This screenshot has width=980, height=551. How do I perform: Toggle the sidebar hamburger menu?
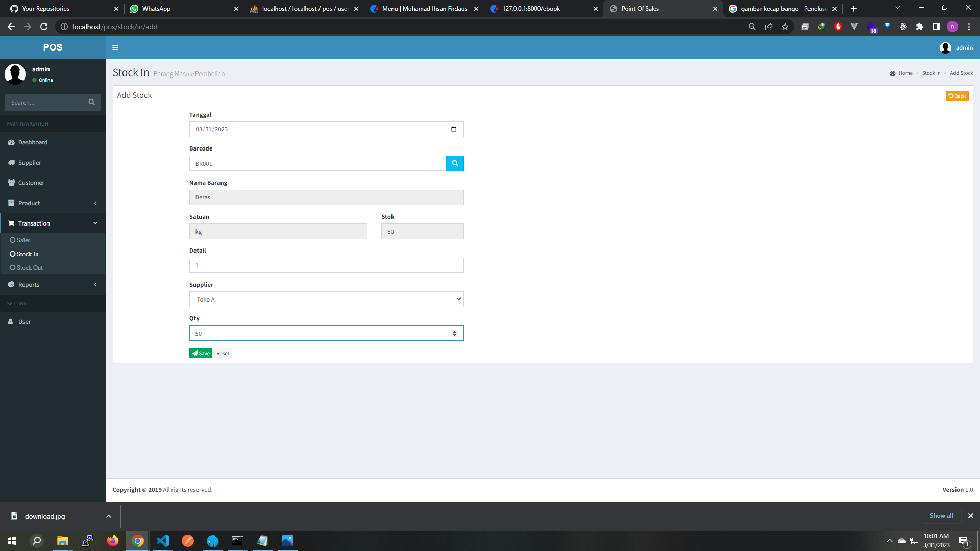(x=115, y=47)
